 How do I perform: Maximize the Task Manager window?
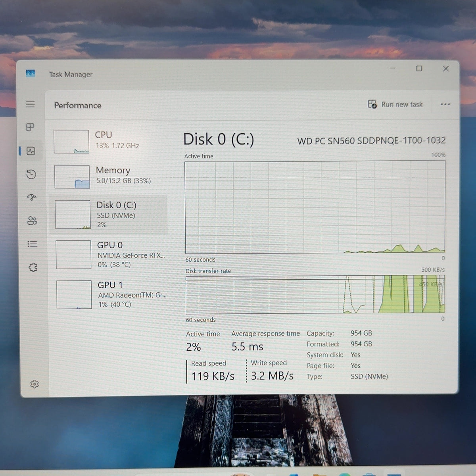(x=419, y=69)
